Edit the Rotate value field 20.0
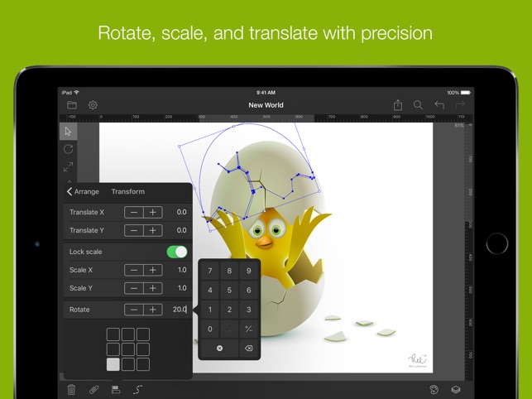This screenshot has height=399, width=532. pos(180,310)
